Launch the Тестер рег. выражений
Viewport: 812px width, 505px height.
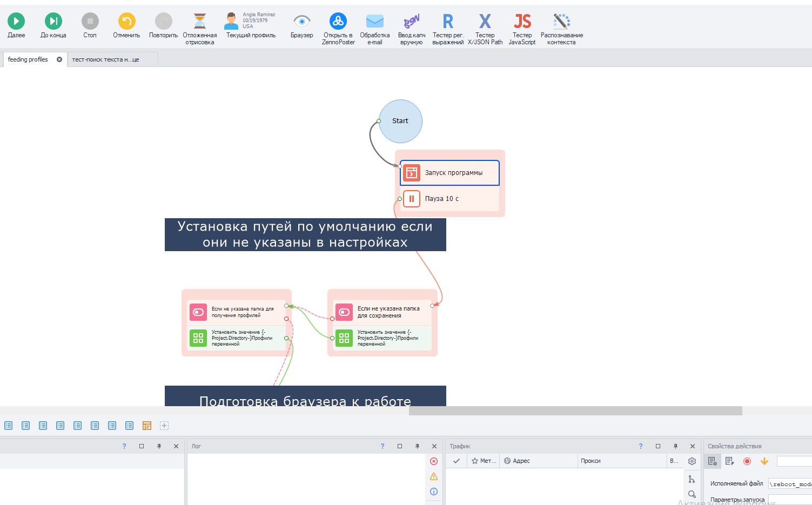click(448, 21)
